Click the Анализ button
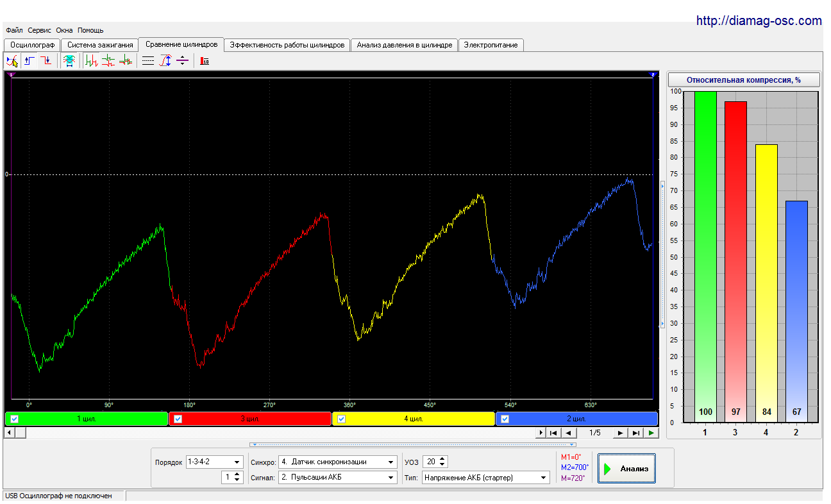The width and height of the screenshot is (831, 504). (x=626, y=469)
